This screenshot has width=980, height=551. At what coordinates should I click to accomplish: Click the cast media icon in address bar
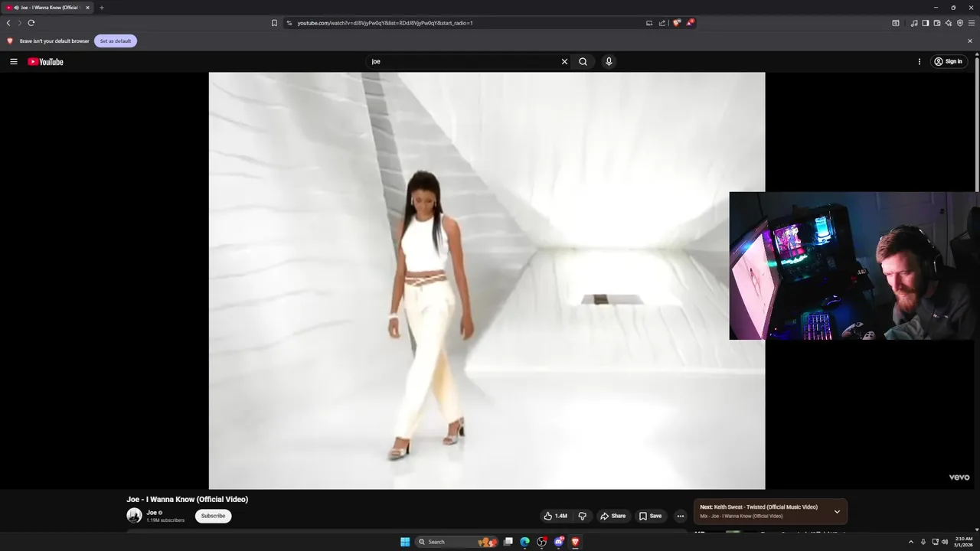(649, 23)
